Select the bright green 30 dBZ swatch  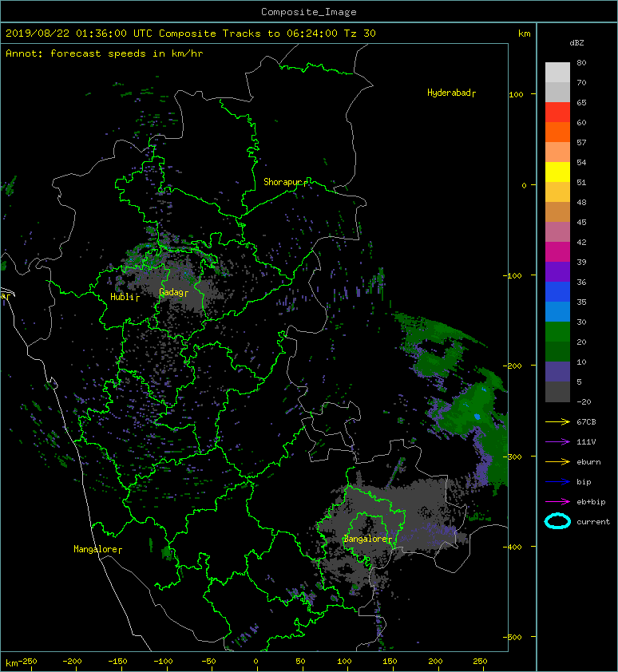pyautogui.click(x=557, y=331)
